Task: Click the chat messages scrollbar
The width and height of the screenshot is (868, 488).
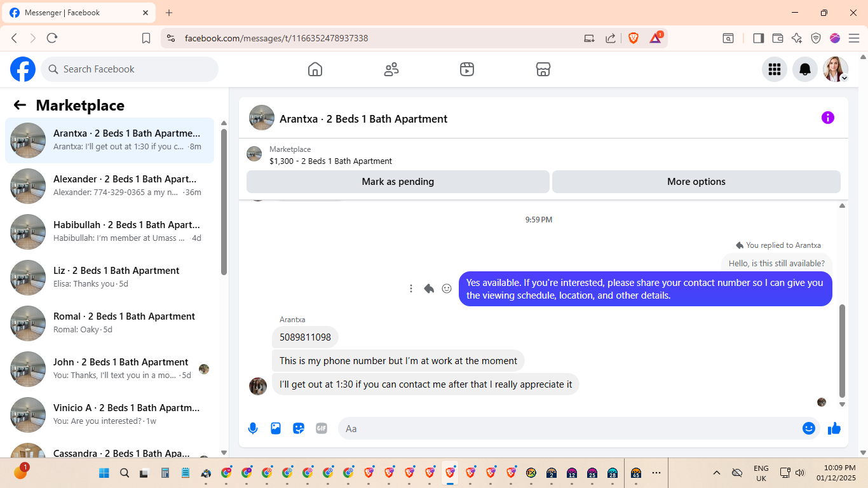Action: 843,350
